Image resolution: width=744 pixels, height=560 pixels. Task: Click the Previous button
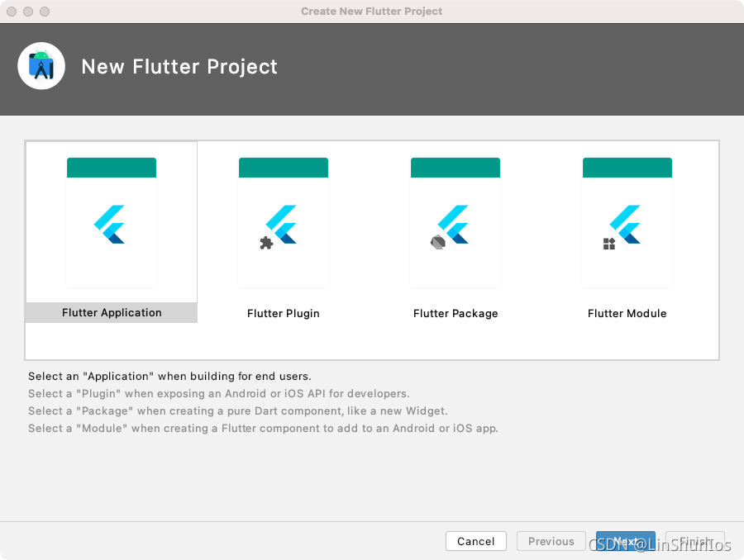point(551,541)
